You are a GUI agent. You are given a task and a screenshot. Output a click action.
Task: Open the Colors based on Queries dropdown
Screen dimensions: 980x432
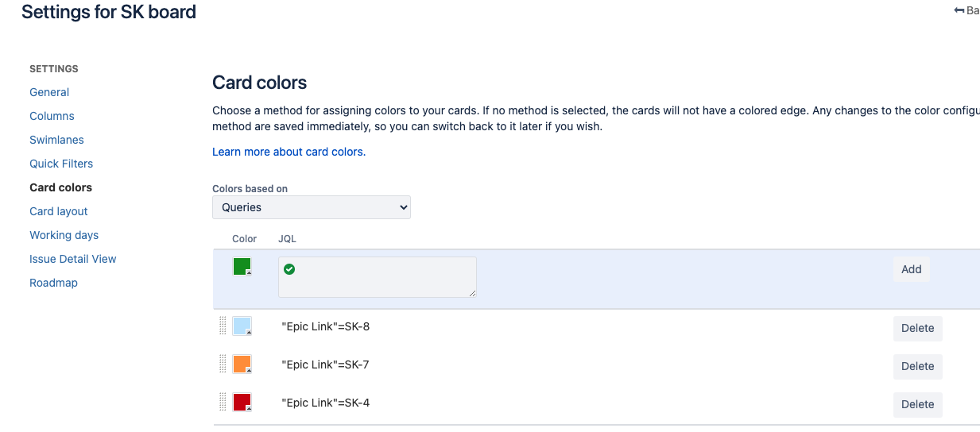(x=312, y=207)
